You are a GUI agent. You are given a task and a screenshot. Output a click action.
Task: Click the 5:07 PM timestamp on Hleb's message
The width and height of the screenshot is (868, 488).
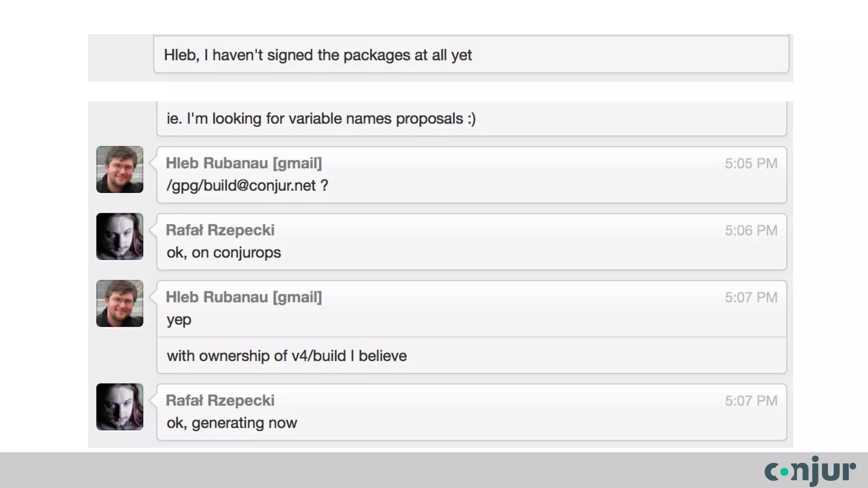point(751,297)
